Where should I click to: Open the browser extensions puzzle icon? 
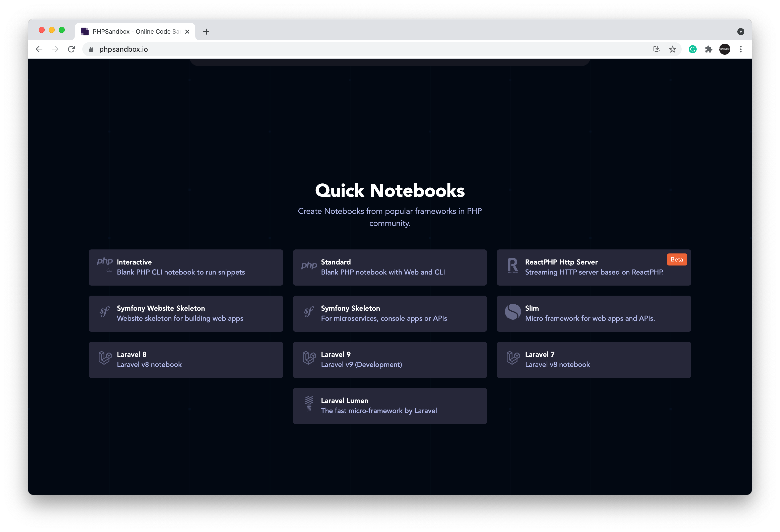[x=709, y=49]
